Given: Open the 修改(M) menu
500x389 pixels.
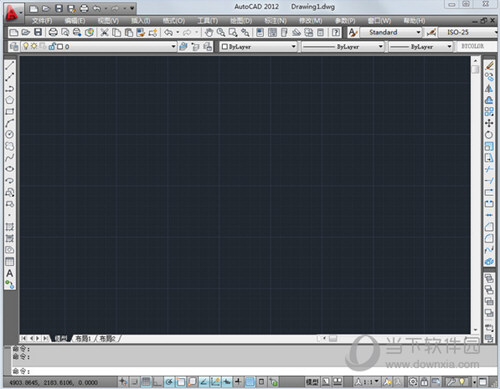Looking at the screenshot, I should (x=310, y=21).
